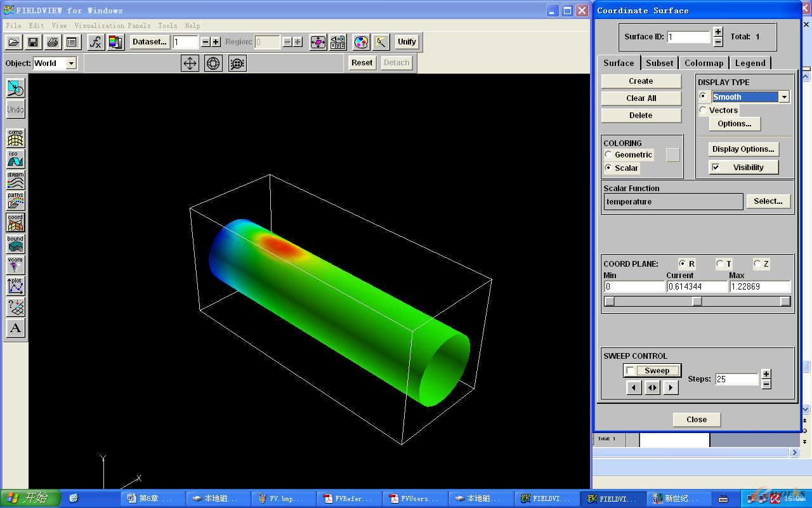
Task: Open the Boundary surface tool
Action: coord(15,244)
